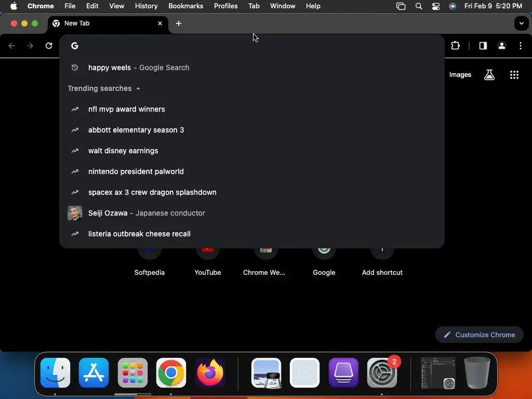Open Control Center in menu bar
Image resolution: width=532 pixels, height=399 pixels.
436,6
